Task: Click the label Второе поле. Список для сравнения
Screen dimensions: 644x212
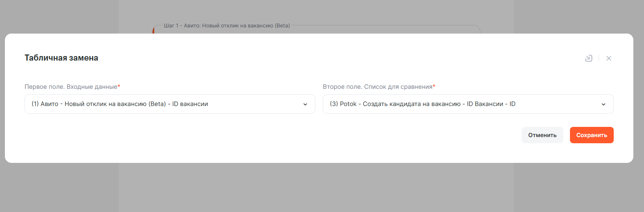Action: 377,87
